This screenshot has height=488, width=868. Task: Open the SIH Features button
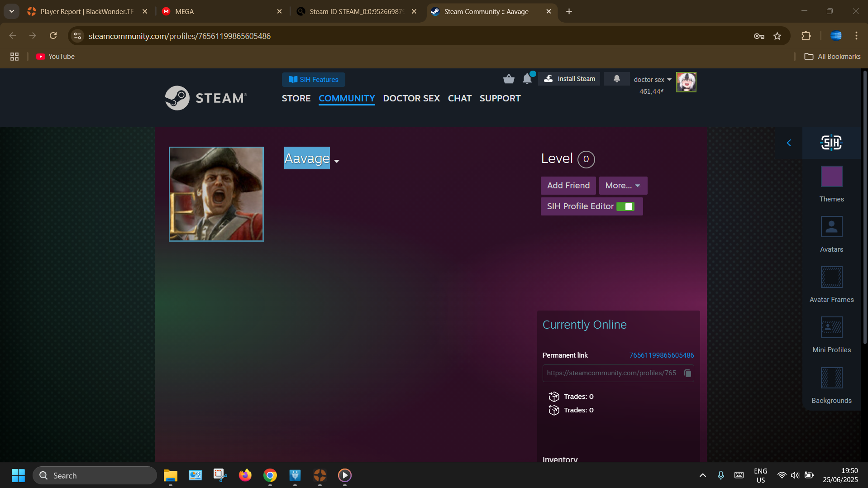[314, 80]
